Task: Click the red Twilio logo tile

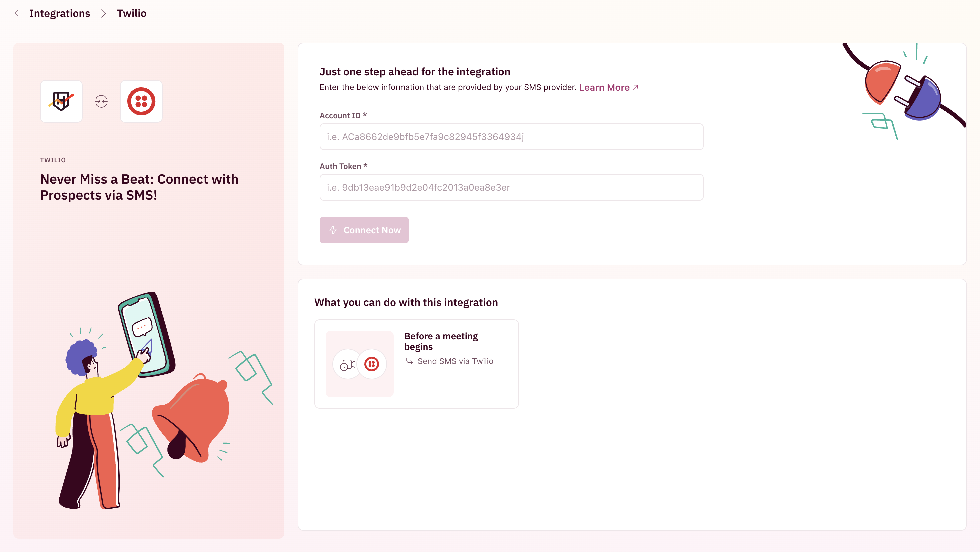Action: point(141,101)
